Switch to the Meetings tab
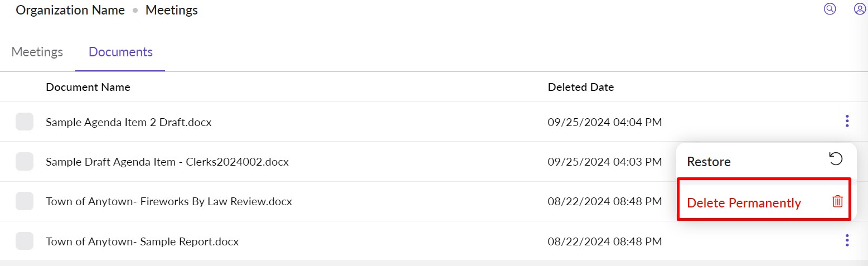Screen dimensions: 868x266 (x=37, y=52)
